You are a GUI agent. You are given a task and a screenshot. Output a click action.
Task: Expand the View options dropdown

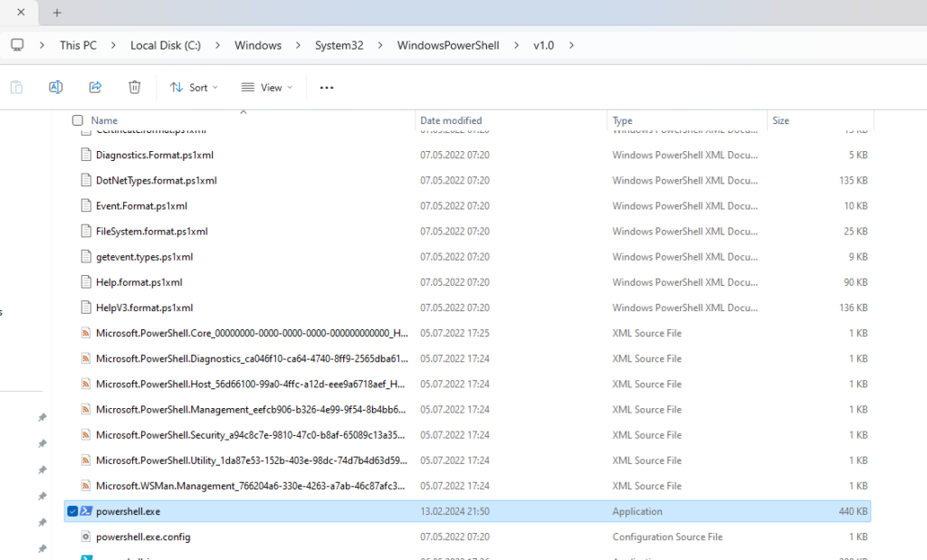click(267, 88)
